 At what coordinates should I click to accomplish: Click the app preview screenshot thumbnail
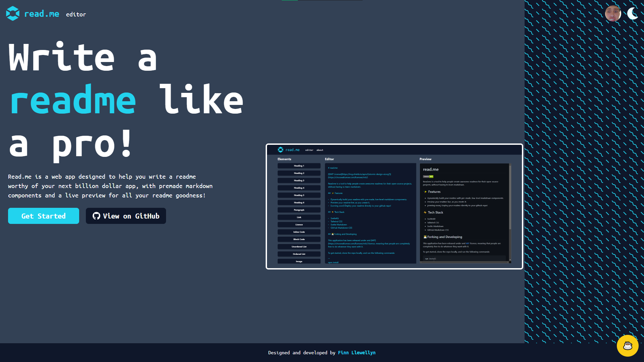click(394, 206)
